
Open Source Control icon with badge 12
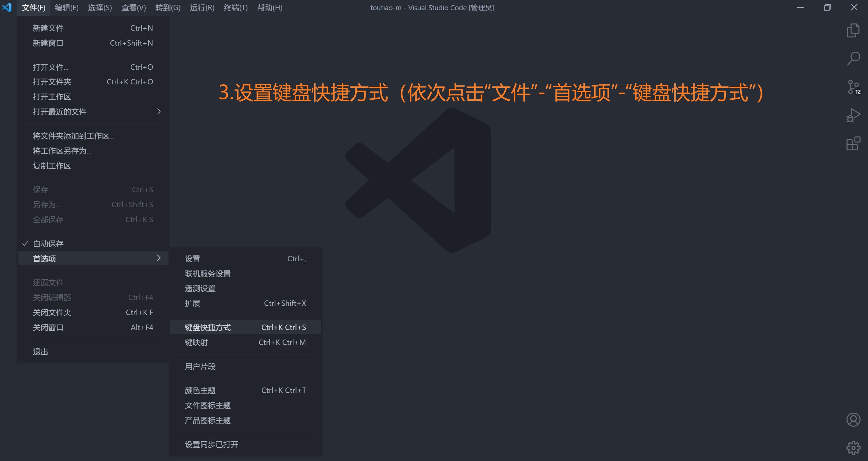click(853, 87)
